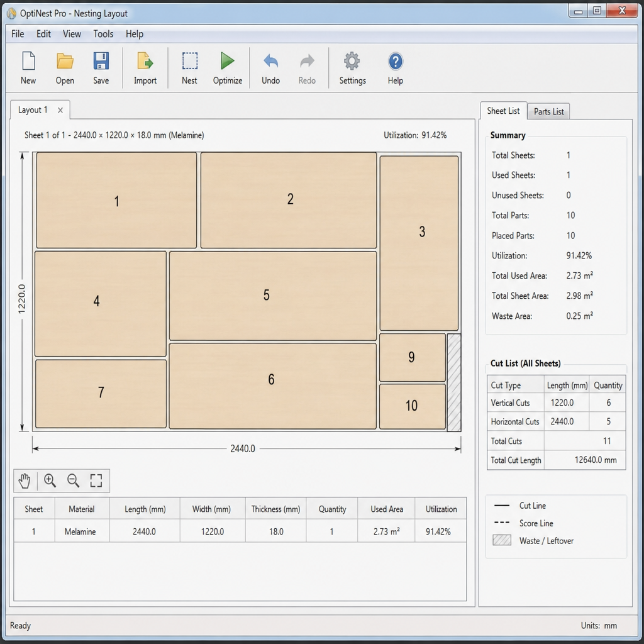
Task: Select the Layout 1 tab
Action: coord(33,110)
